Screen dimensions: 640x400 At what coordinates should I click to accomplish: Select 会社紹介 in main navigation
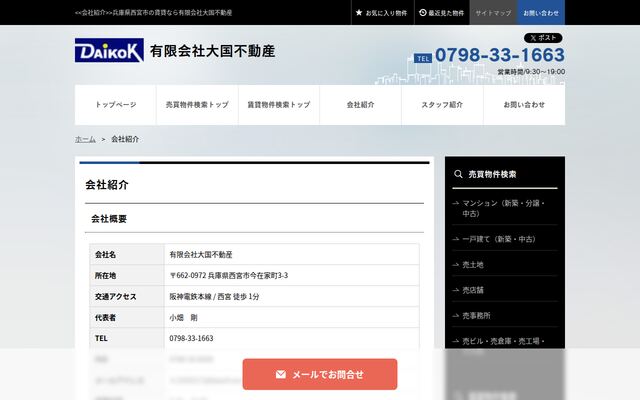point(360,104)
